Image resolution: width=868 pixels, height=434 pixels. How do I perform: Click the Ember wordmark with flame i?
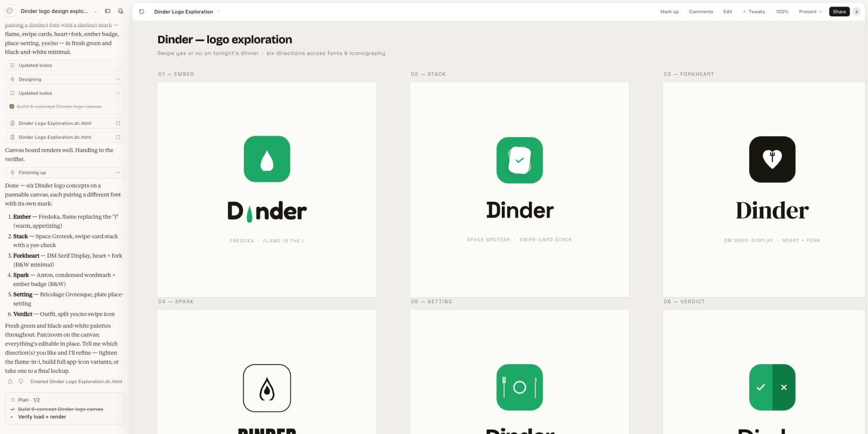tap(267, 211)
